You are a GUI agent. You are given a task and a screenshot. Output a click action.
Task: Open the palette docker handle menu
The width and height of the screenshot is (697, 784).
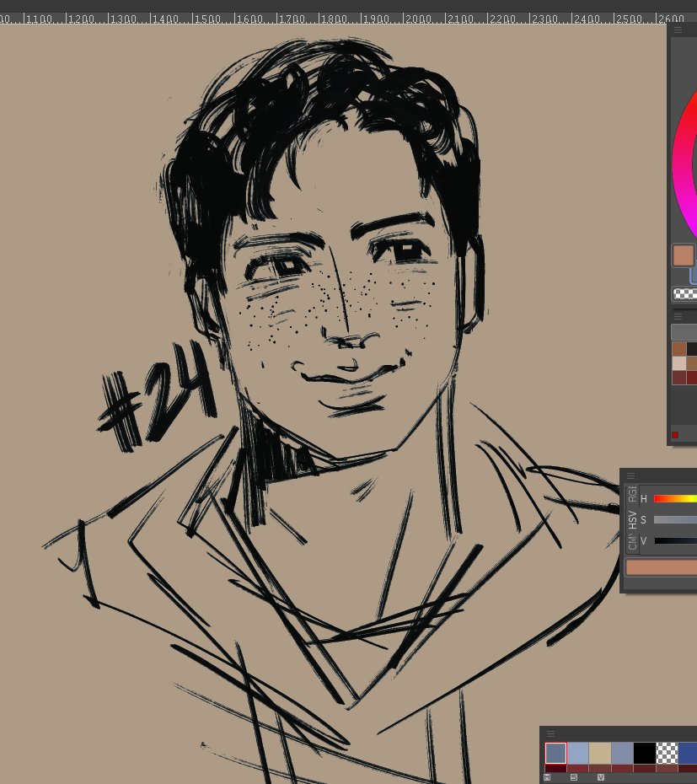678,316
